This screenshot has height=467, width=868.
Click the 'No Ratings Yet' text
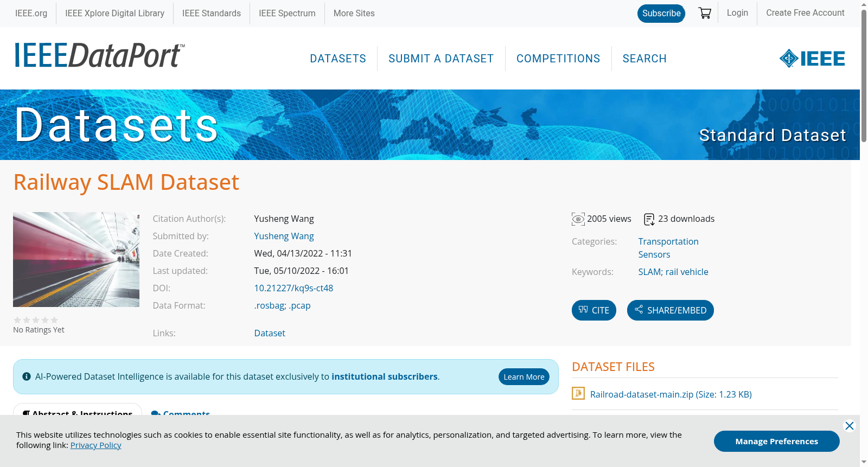point(39,330)
